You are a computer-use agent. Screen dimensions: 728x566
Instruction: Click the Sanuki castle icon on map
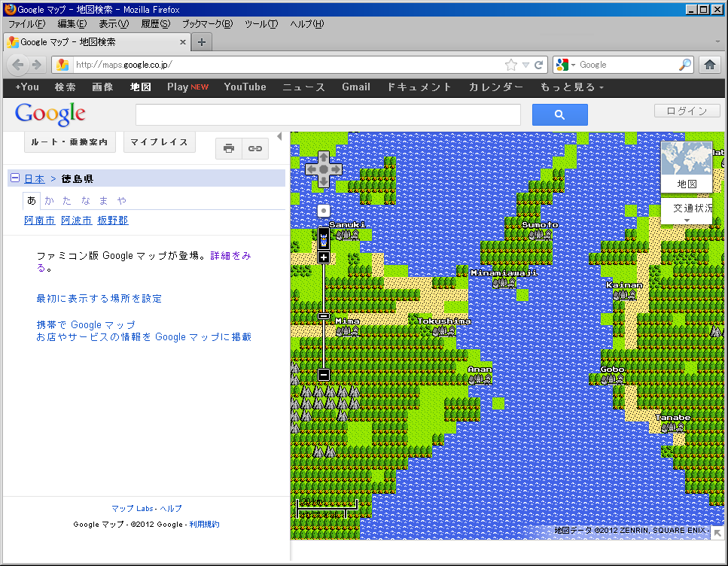click(x=347, y=235)
